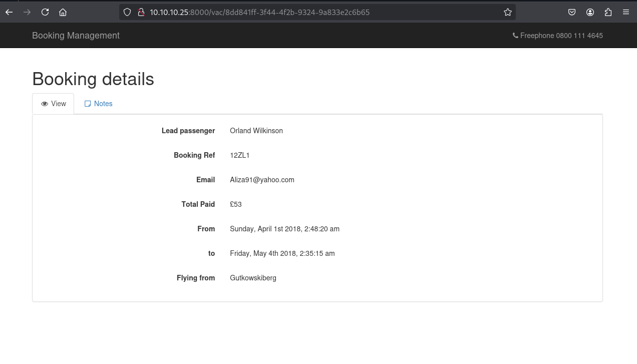637x364 pixels.
Task: Go to browser home page
Action: coord(63,12)
